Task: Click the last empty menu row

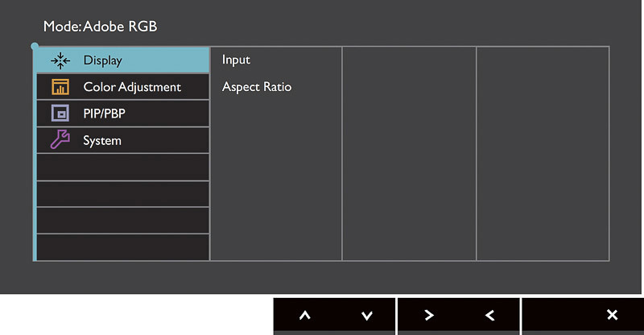Action: click(123, 247)
